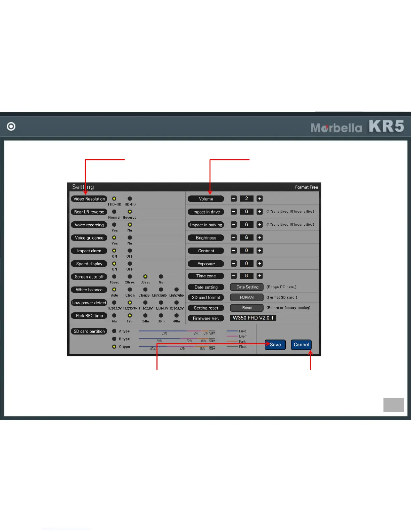This screenshot has height=532, width=411.
Task: Set Screen auto off to 10sec
Action: (114, 276)
